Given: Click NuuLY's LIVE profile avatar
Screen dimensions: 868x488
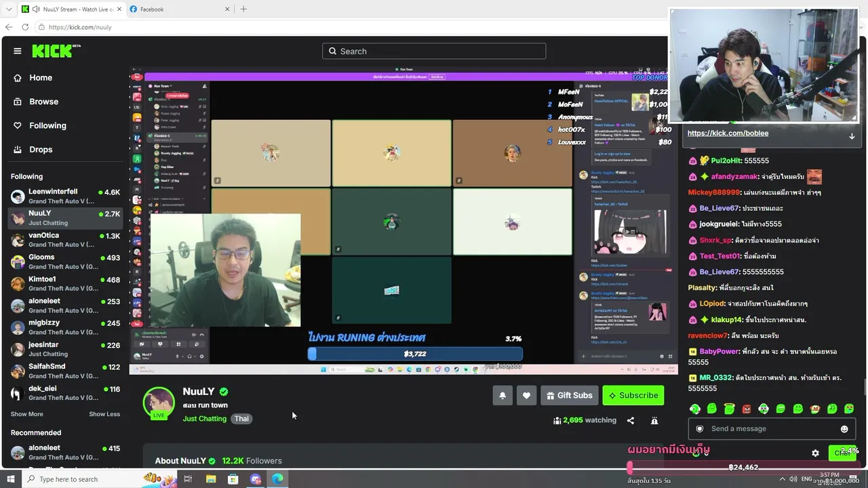Looking at the screenshot, I should [x=159, y=403].
